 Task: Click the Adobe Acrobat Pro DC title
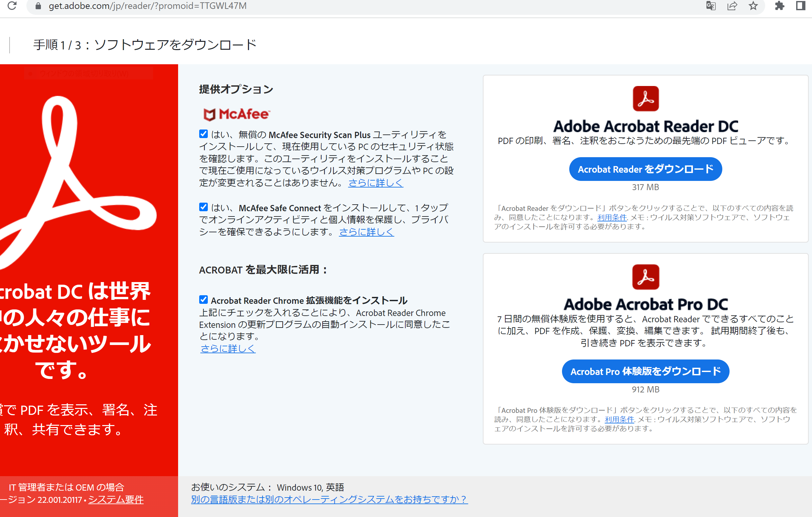(x=645, y=304)
